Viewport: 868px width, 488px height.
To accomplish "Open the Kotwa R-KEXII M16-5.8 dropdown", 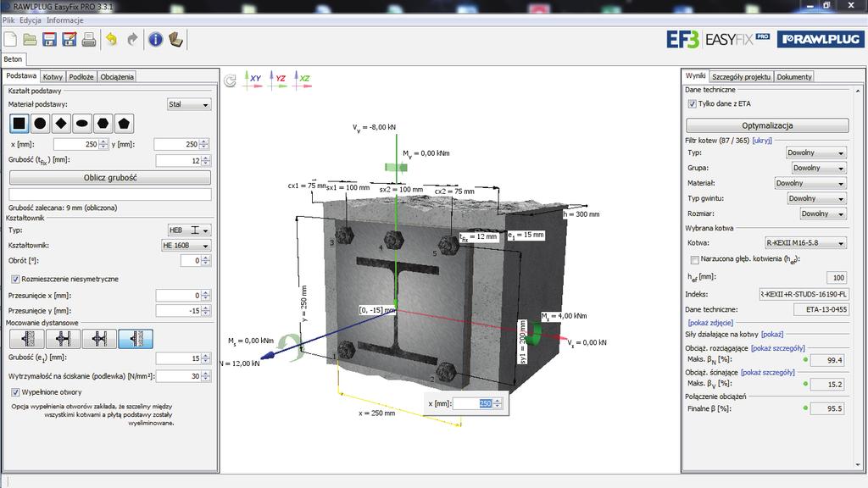I will point(805,243).
